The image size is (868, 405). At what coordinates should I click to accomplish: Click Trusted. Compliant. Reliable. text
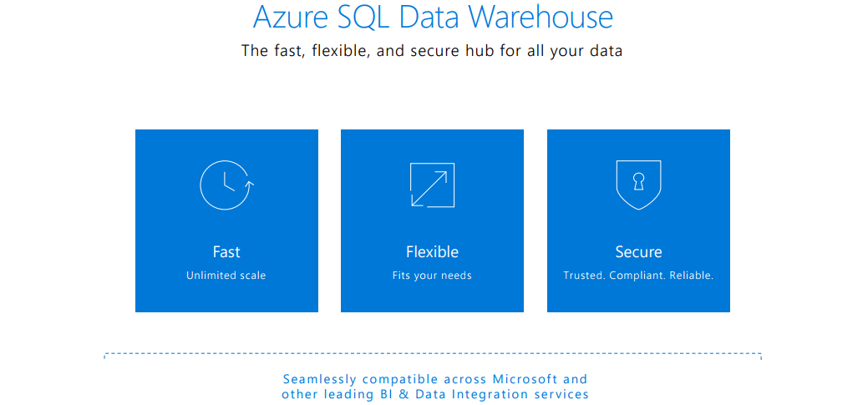pos(638,275)
